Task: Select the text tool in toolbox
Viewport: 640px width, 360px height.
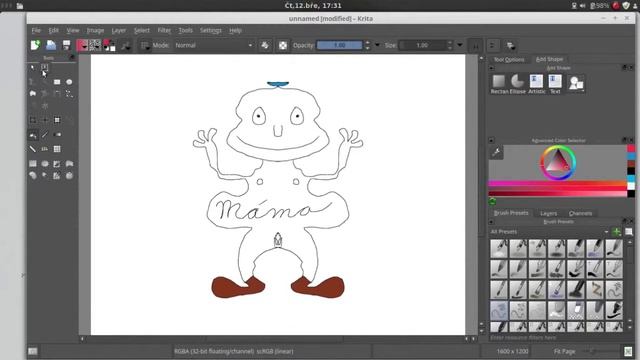Action: pos(44,67)
